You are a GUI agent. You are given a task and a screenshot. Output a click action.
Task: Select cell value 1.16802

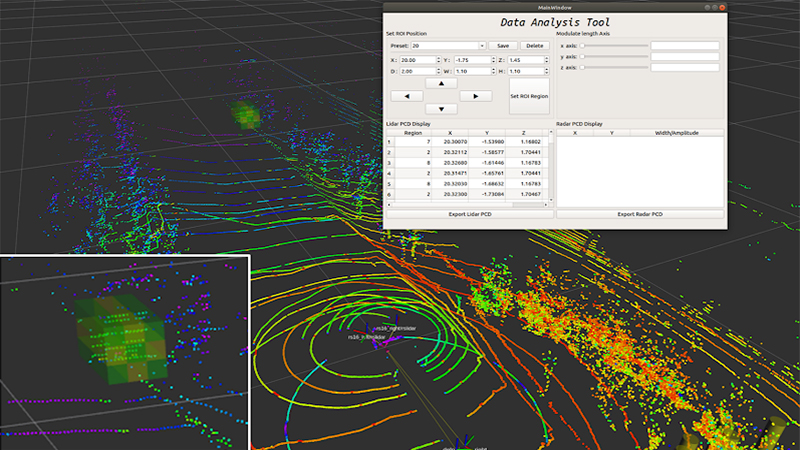523,142
